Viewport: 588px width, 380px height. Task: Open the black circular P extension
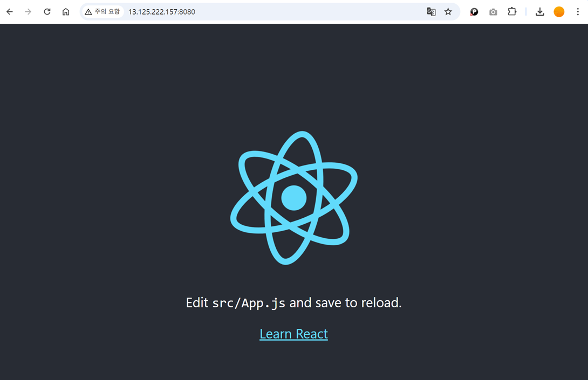point(474,12)
